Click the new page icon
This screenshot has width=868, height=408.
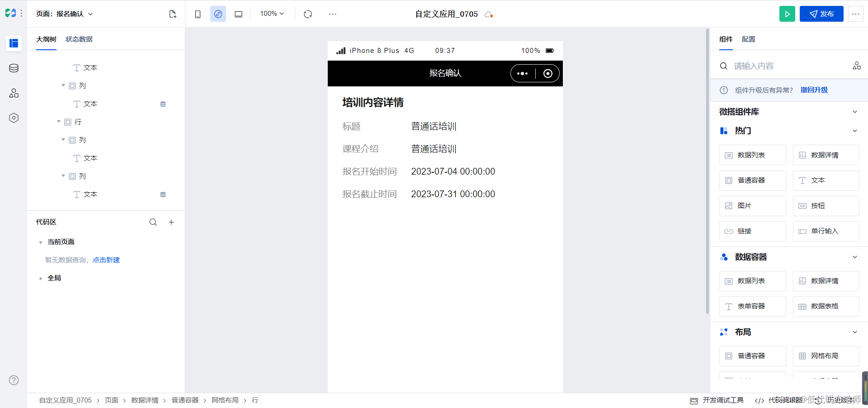point(173,14)
